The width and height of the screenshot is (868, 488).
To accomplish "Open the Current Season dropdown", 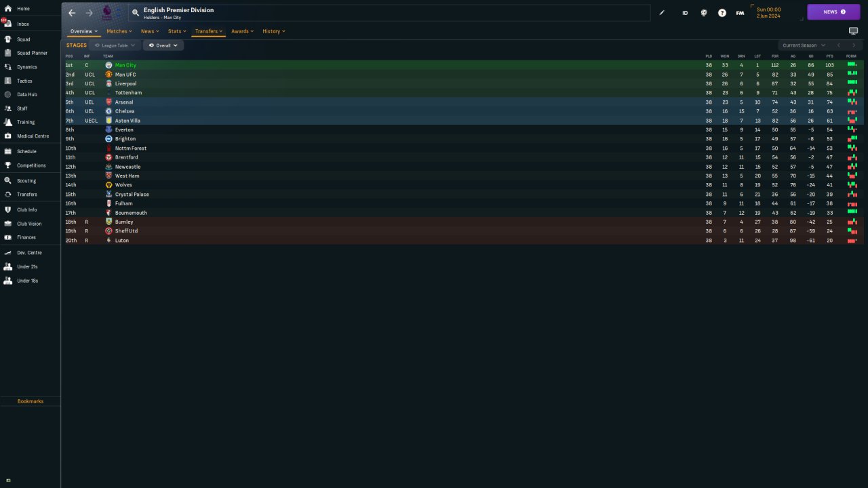I will pos(804,45).
